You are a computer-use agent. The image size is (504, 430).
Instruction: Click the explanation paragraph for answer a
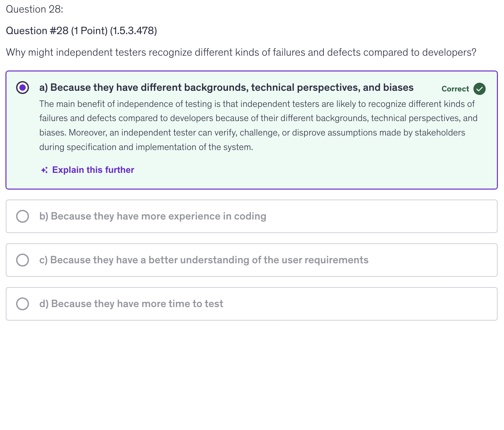tap(258, 126)
